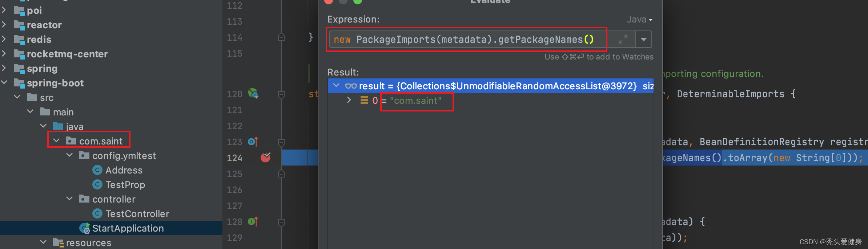Collapse the com.saint package
The width and height of the screenshot is (868, 249).
[56, 140]
